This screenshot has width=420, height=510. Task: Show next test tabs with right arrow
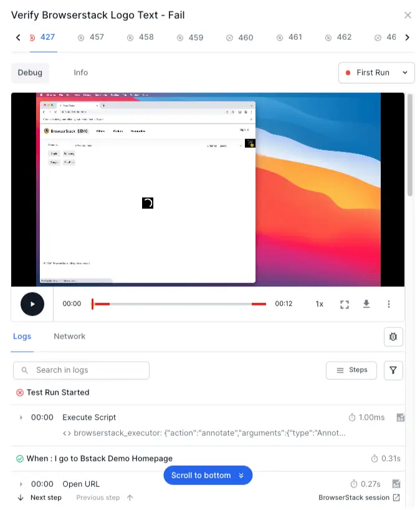click(408, 37)
